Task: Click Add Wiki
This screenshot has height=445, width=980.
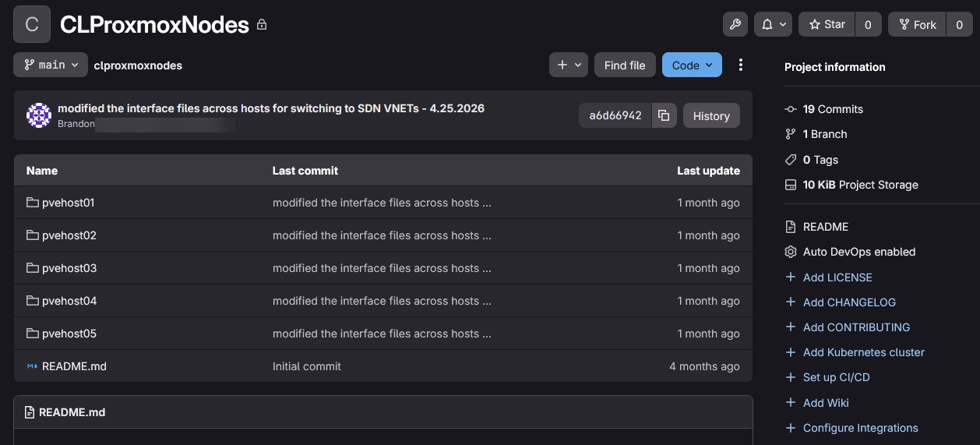Action: click(x=826, y=403)
